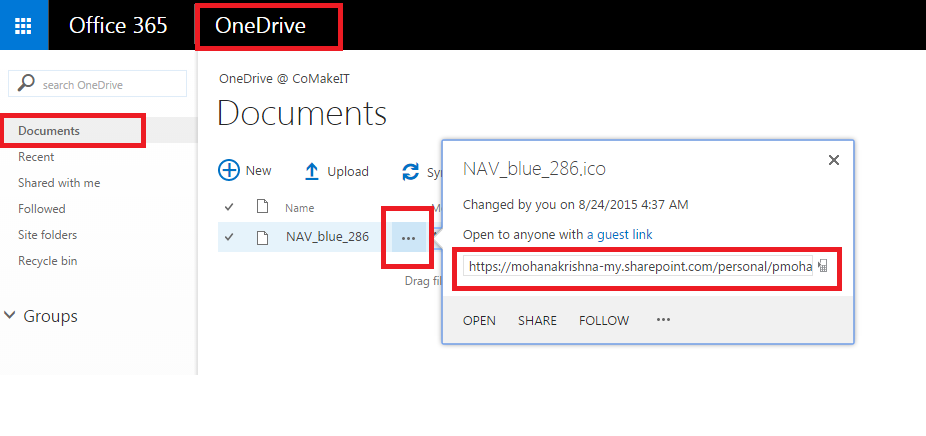Click FOLLOW in the callout

[x=604, y=320]
